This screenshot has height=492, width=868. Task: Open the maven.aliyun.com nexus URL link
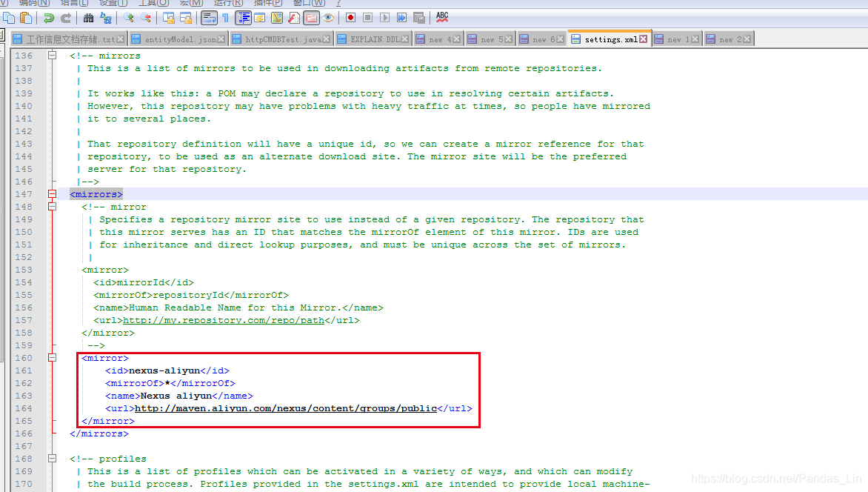coord(286,408)
